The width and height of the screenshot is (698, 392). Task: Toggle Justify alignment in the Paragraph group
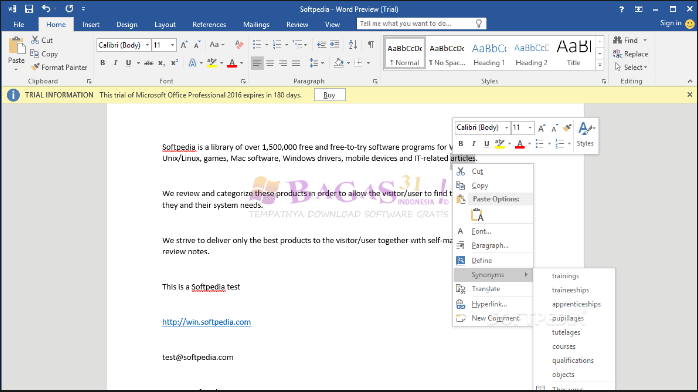pyautogui.click(x=296, y=63)
